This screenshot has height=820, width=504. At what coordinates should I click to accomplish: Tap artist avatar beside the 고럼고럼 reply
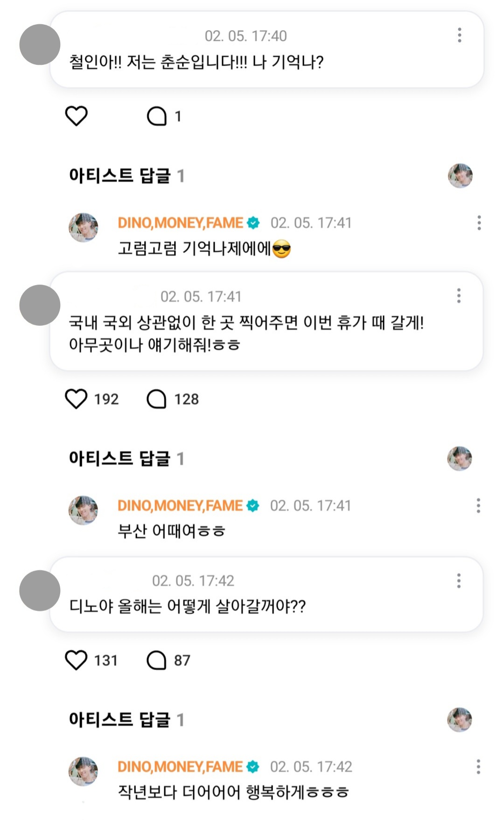(84, 228)
